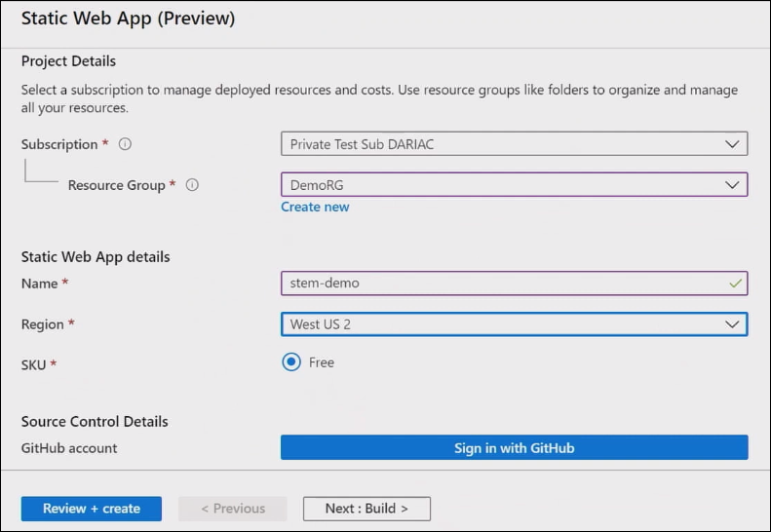
Task: Click the Static Web App details heading
Action: pyautogui.click(x=96, y=256)
